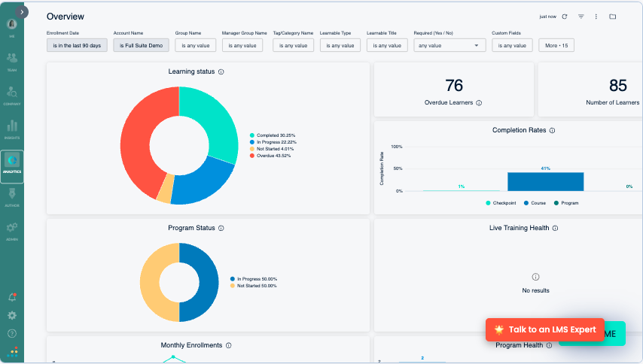Open the Company icon in sidebar
This screenshot has width=643, height=364.
12,95
